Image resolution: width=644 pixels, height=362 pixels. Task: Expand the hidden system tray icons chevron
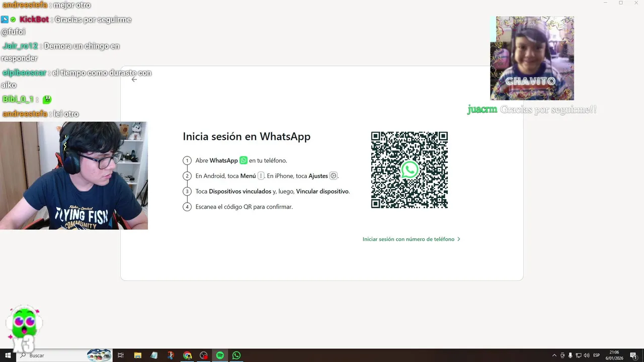(x=554, y=355)
